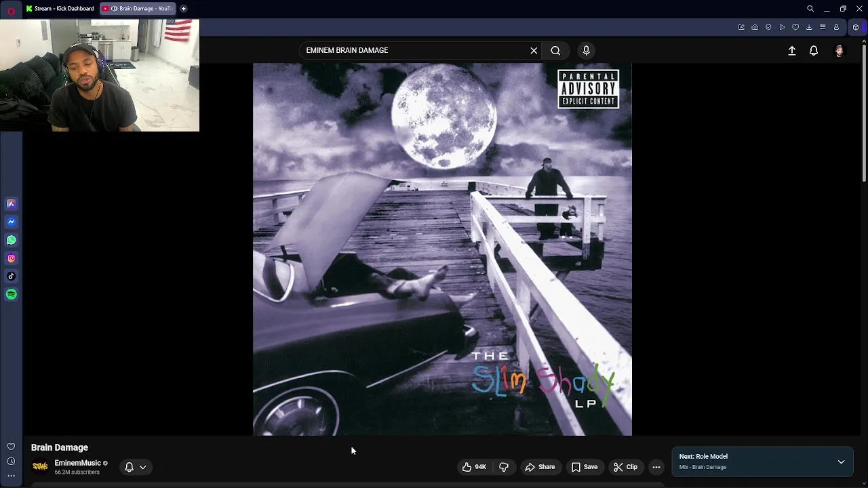868x488 pixels.
Task: Click the Clip button
Action: click(x=625, y=467)
